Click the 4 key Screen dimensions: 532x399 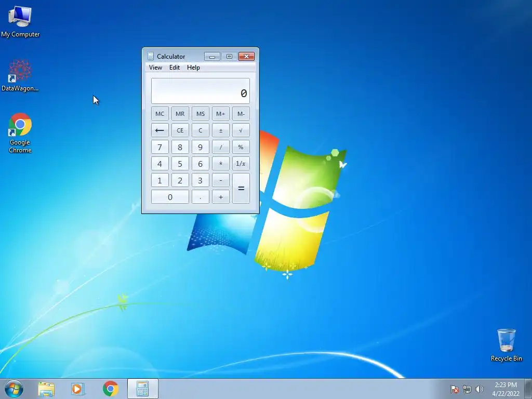click(x=160, y=164)
